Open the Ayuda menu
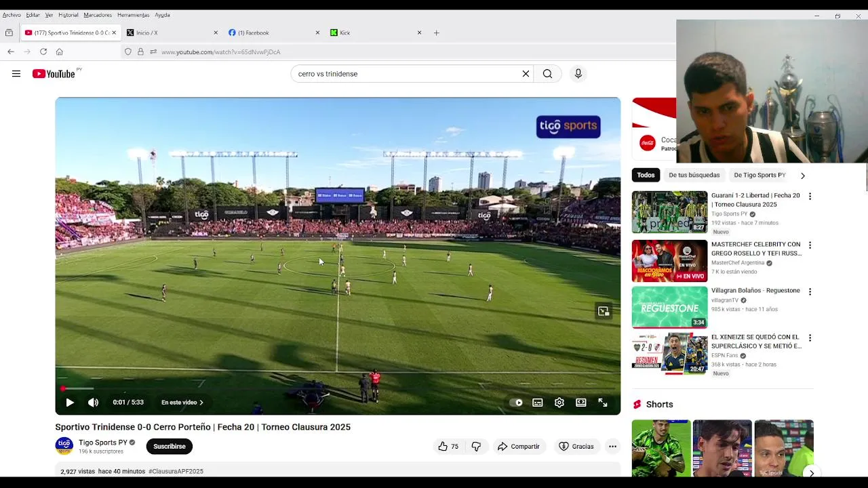This screenshot has width=868, height=488. (162, 15)
